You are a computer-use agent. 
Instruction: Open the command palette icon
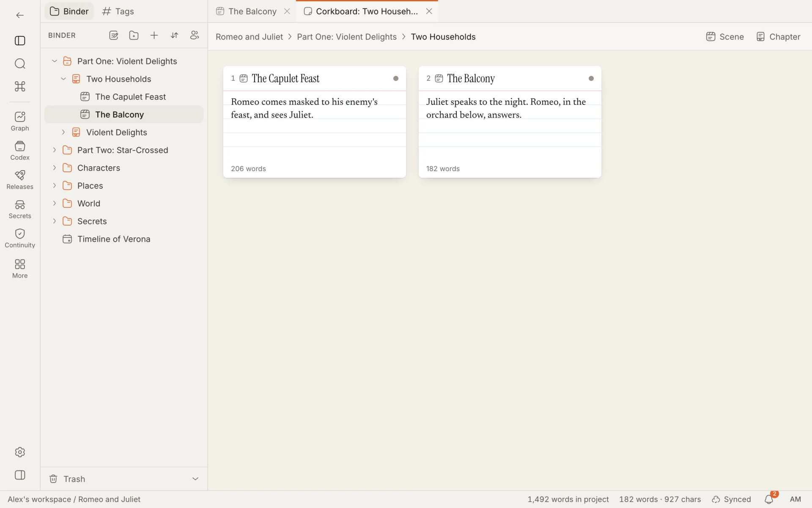pos(20,86)
